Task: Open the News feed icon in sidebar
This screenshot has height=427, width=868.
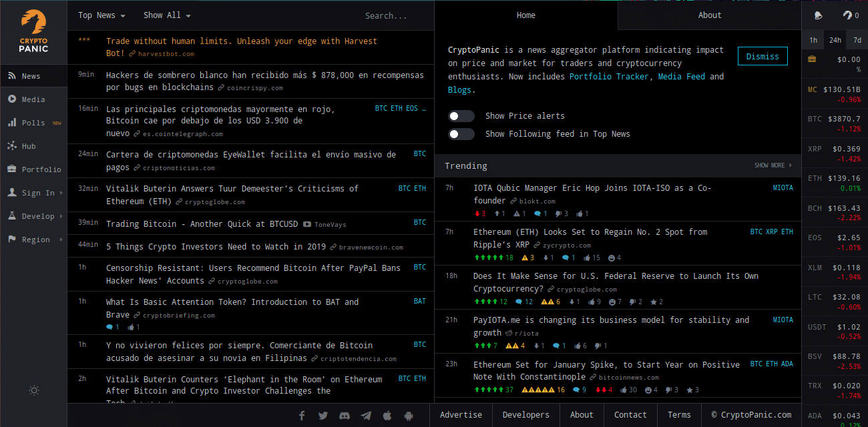Action: click(x=12, y=76)
